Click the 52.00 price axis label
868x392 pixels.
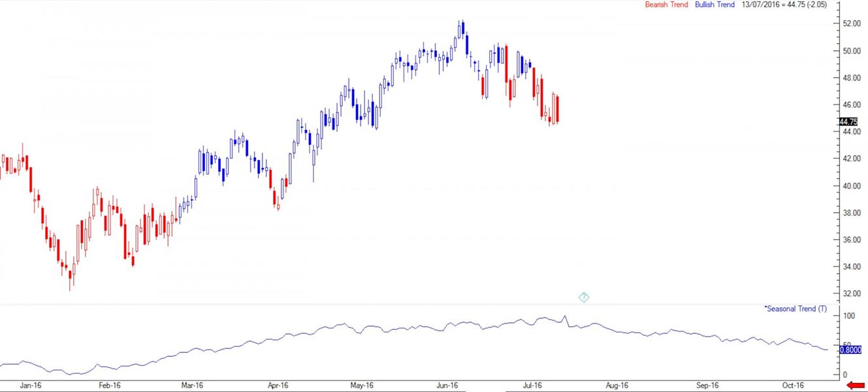852,24
